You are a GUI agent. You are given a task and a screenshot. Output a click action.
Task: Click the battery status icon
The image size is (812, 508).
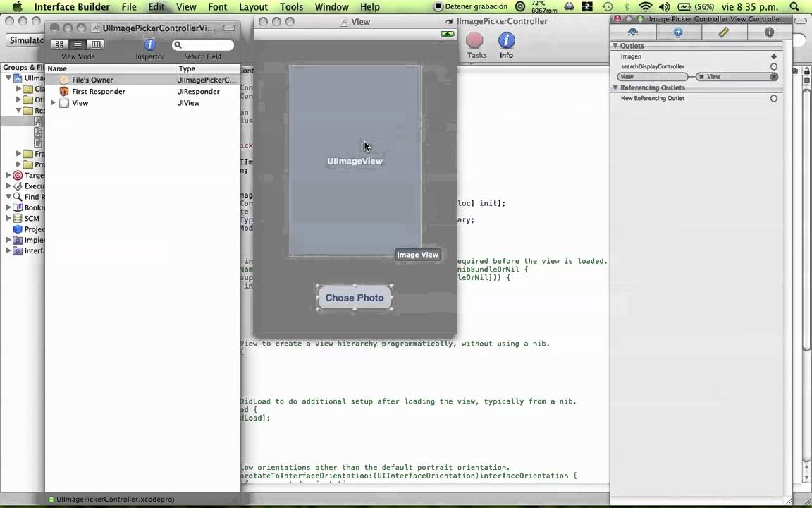click(x=684, y=7)
